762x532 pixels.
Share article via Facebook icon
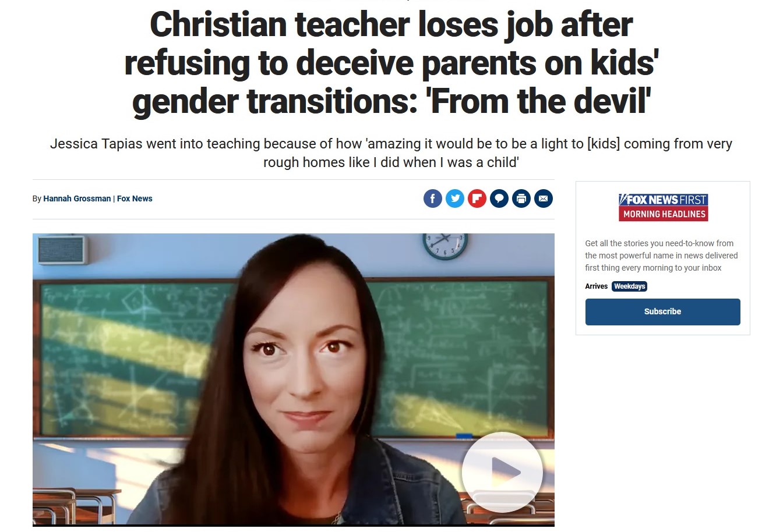(x=432, y=198)
